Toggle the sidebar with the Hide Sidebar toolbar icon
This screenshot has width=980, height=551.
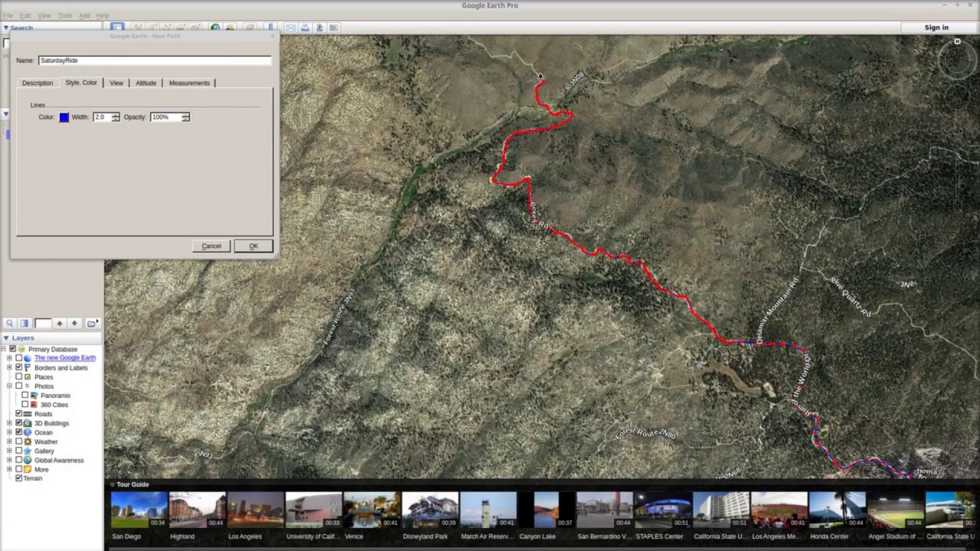click(x=117, y=28)
